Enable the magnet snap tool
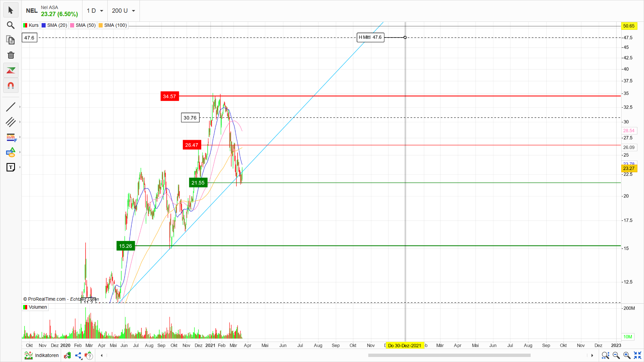644x362 pixels. coord(11,85)
